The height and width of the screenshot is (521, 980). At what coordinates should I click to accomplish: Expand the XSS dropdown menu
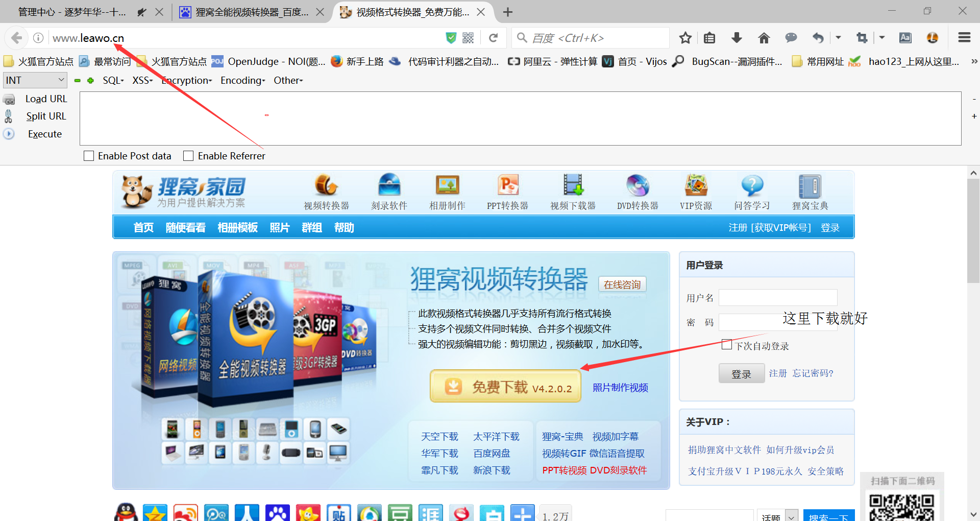(x=142, y=80)
